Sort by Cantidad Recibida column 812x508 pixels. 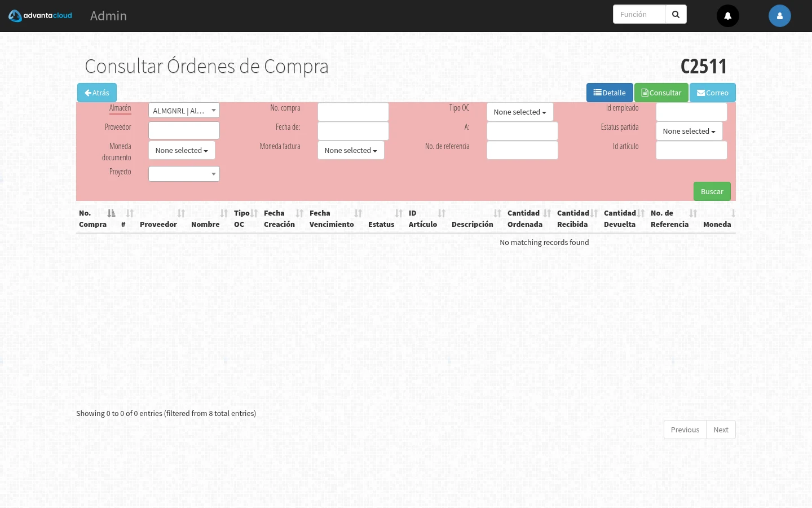coord(577,218)
